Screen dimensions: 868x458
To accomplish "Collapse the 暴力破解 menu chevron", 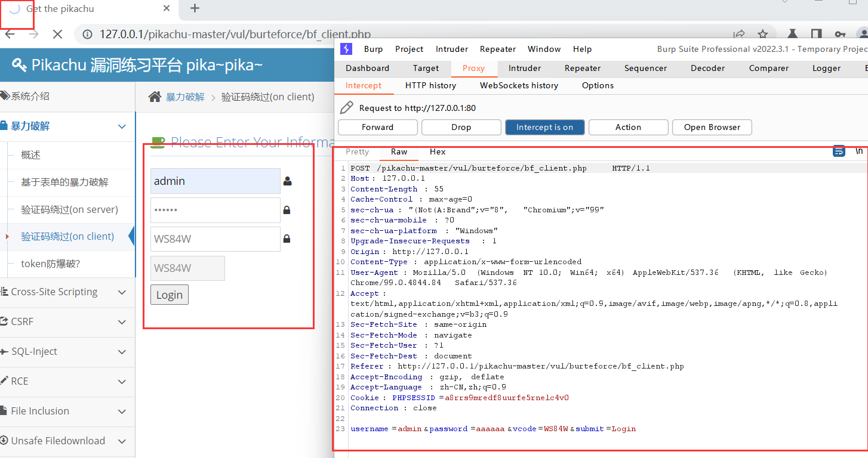I will pyautogui.click(x=122, y=126).
